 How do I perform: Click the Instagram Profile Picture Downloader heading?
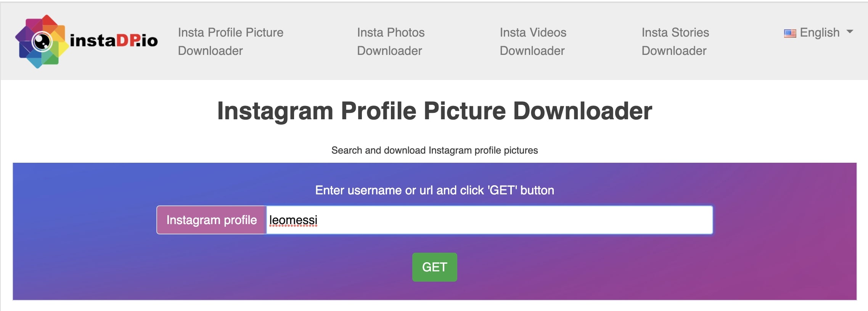tap(434, 111)
